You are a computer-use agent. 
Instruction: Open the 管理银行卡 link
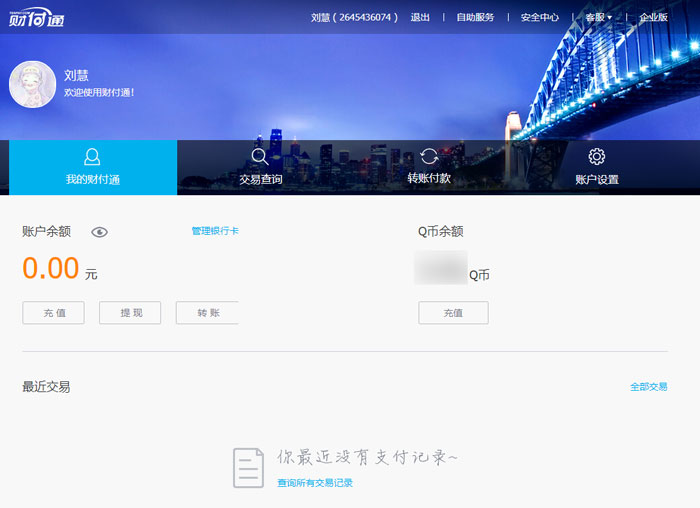[214, 231]
